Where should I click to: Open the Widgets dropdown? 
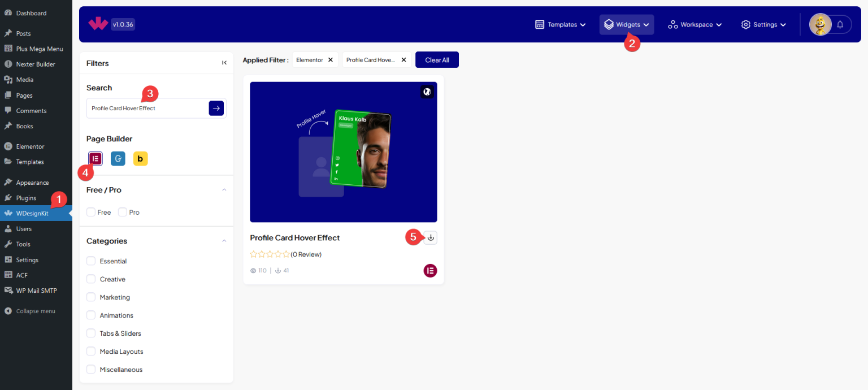click(x=626, y=24)
